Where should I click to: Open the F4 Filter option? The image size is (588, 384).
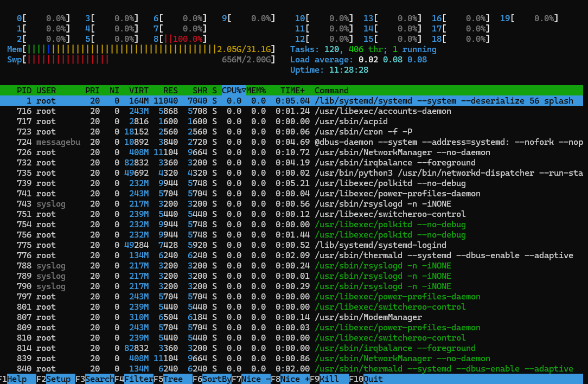[x=134, y=379]
